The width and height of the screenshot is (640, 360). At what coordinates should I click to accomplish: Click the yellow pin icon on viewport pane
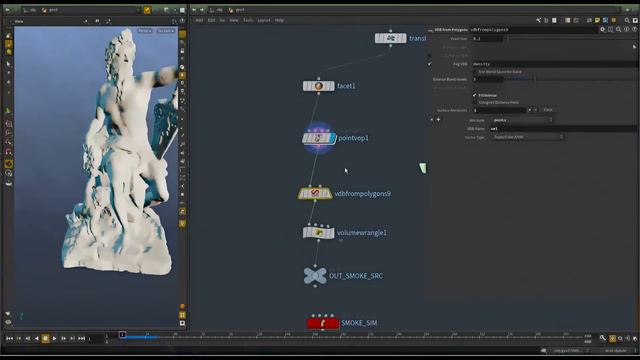pos(147,10)
